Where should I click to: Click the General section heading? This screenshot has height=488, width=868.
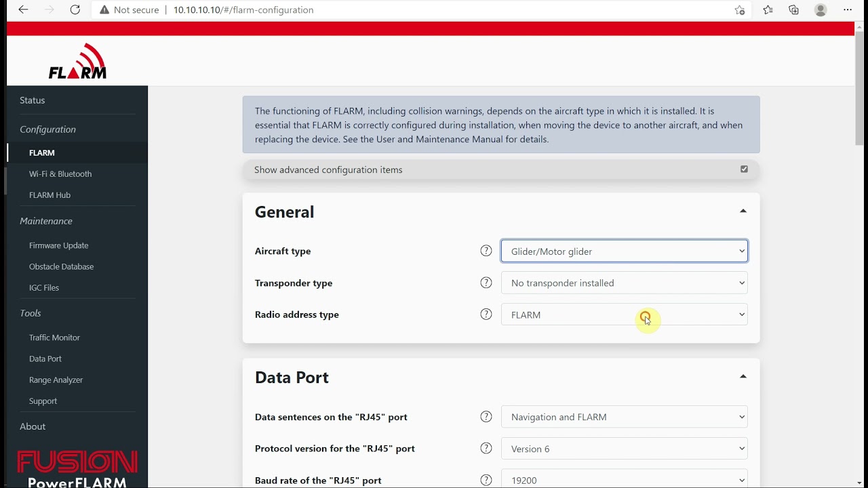tap(284, 211)
